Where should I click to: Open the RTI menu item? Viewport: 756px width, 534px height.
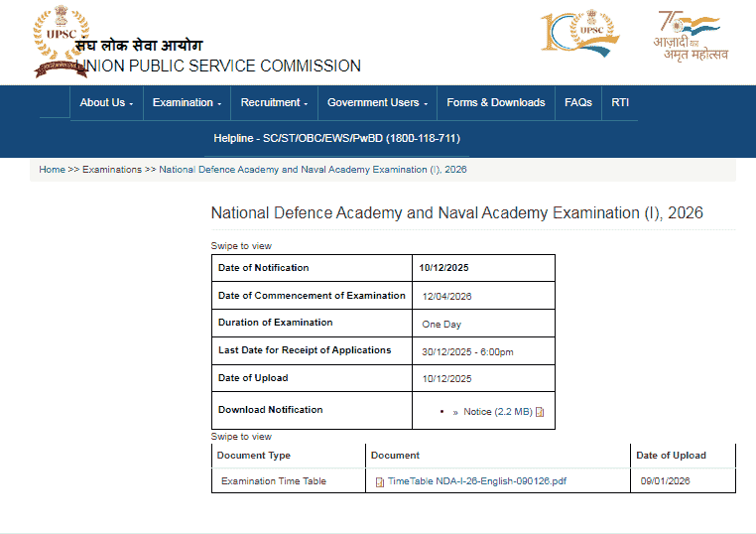620,103
